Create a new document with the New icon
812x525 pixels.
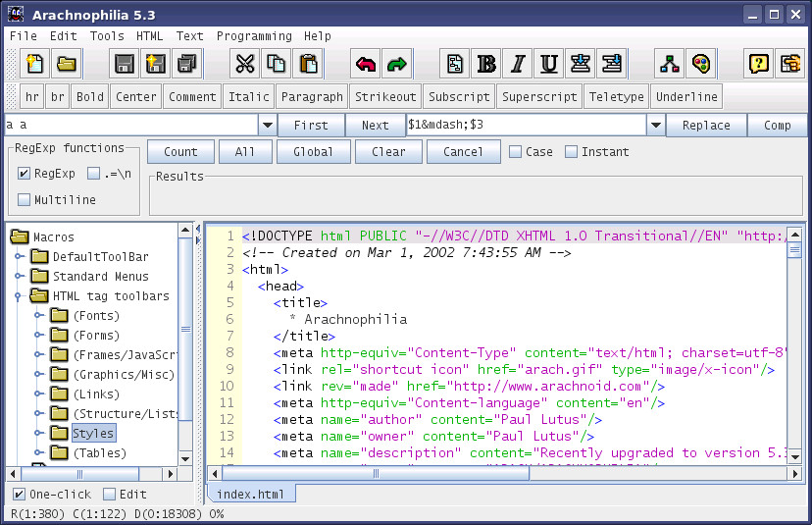[35, 64]
